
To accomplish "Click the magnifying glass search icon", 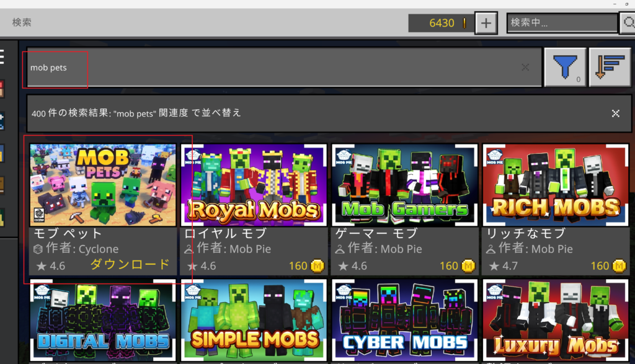I will coord(628,22).
